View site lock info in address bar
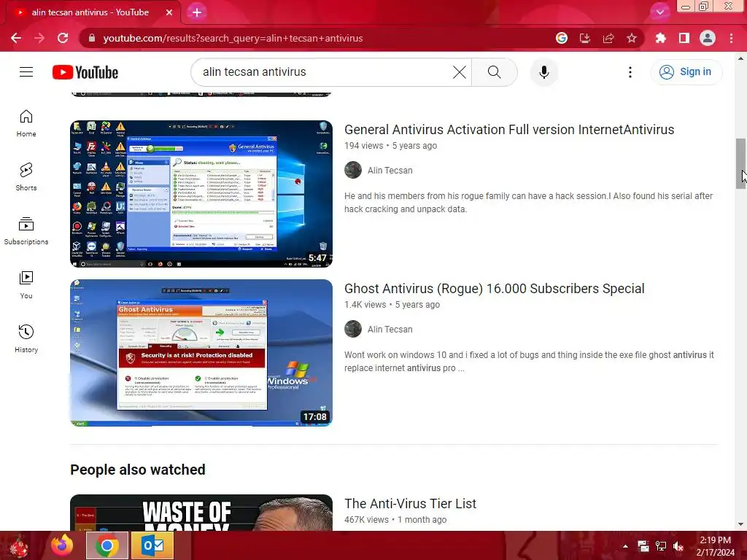Image resolution: width=747 pixels, height=560 pixels. 92,38
